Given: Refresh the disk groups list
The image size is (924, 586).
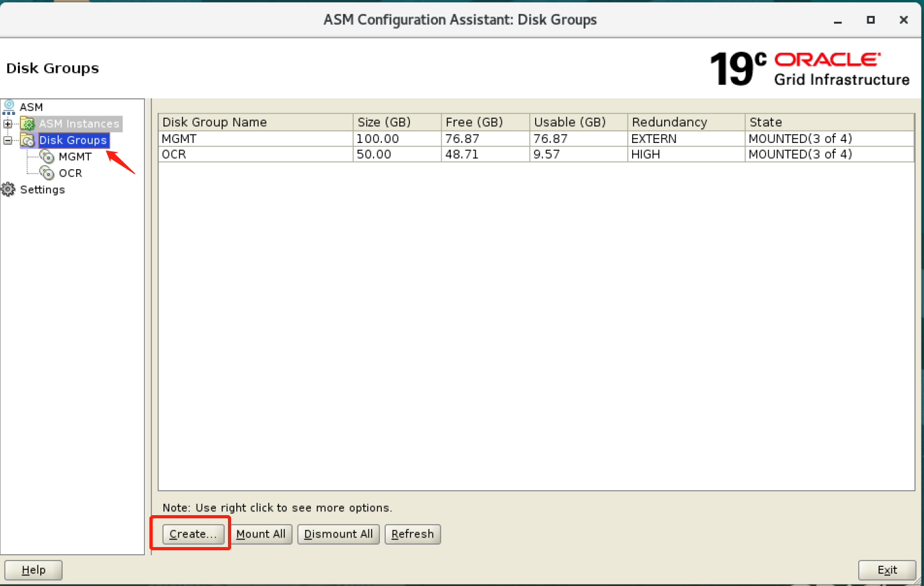Looking at the screenshot, I should [x=413, y=534].
